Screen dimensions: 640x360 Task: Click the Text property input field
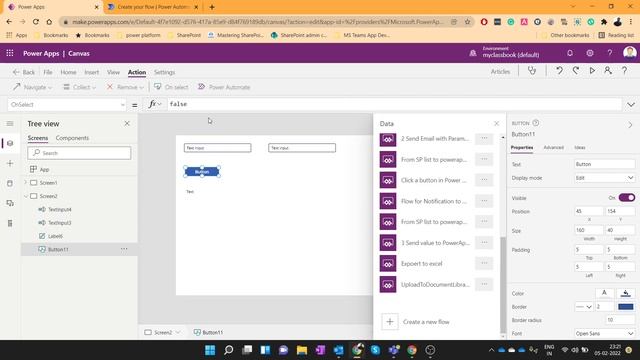pyautogui.click(x=604, y=164)
